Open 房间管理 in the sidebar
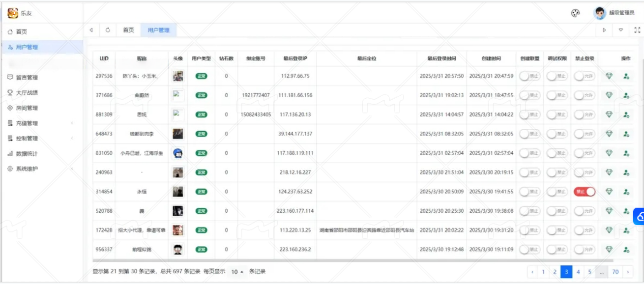This screenshot has width=644, height=284. [x=42, y=108]
